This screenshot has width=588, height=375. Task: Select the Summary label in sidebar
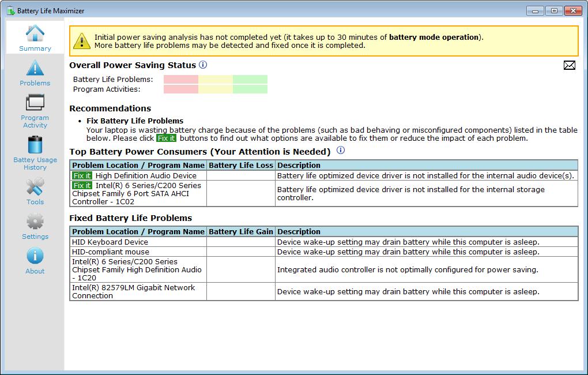35,48
